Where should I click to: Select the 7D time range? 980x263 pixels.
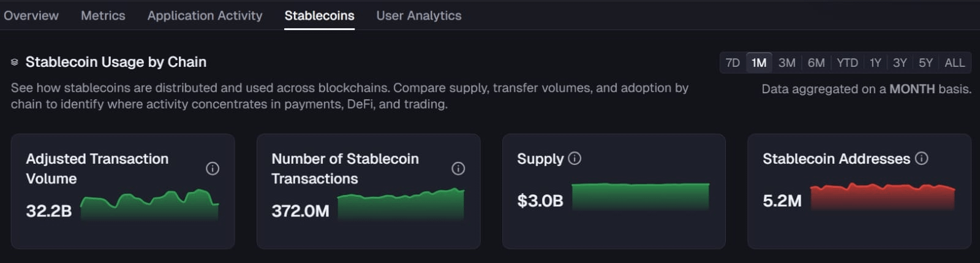(x=733, y=63)
